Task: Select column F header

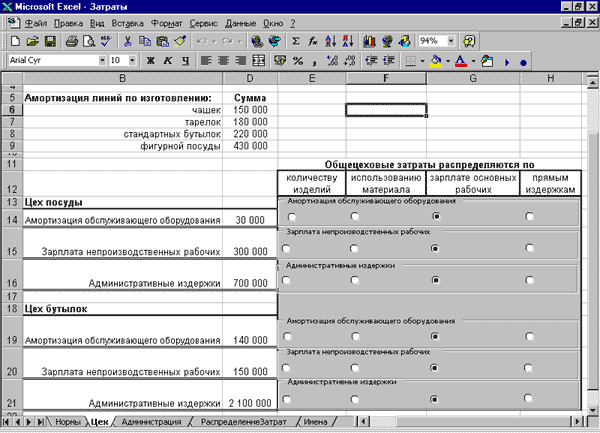Action: coord(386,78)
